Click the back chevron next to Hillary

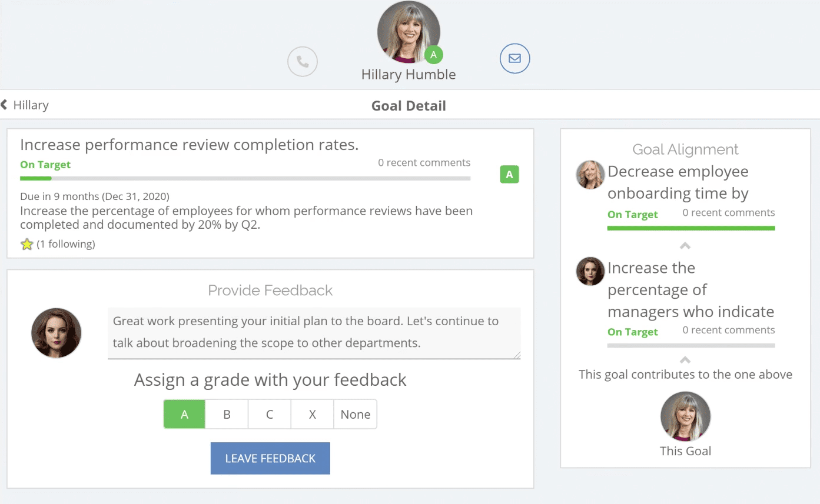(x=4, y=105)
